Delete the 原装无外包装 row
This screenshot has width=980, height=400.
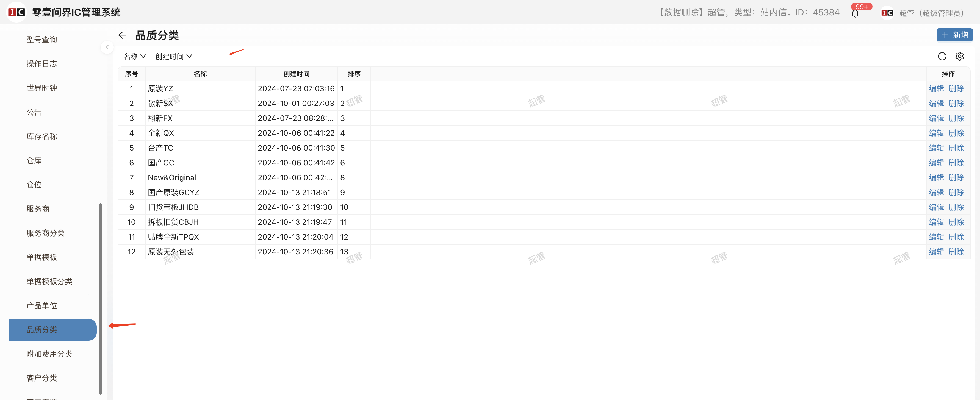[x=956, y=252]
